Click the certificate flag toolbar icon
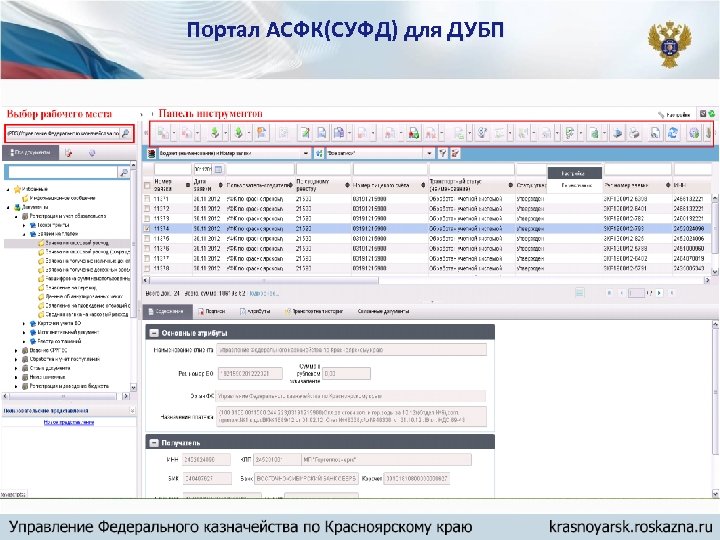720x540 pixels. [x=262, y=133]
